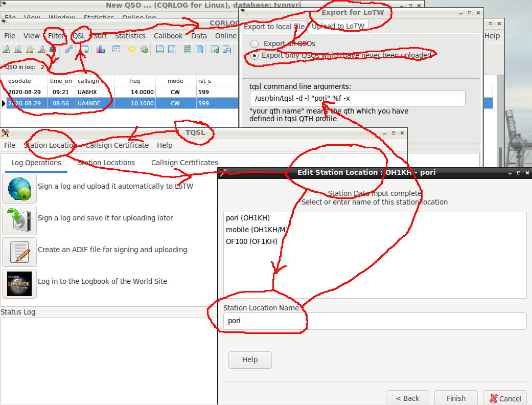Click the Help button in Edit Station Location

click(x=250, y=360)
